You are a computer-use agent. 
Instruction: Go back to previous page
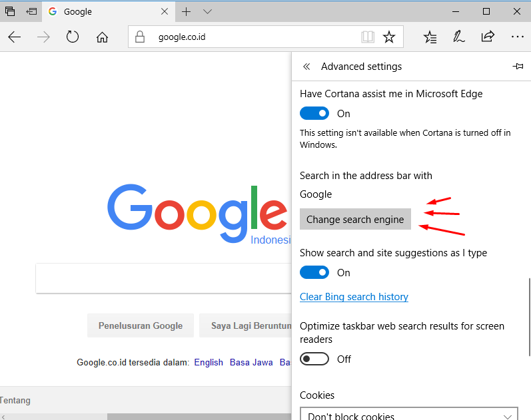click(14, 37)
